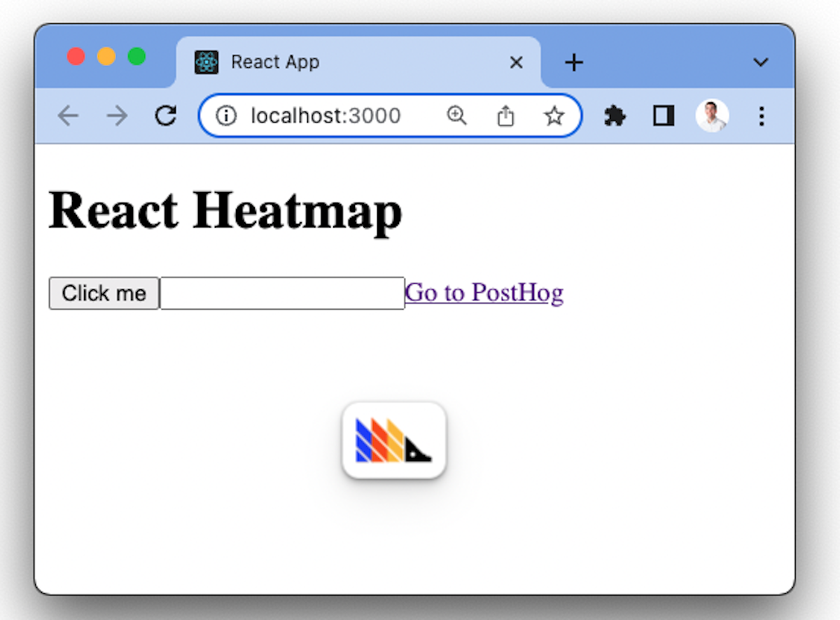The image size is (840, 620).
Task: Focus the empty text input field
Action: (x=282, y=293)
